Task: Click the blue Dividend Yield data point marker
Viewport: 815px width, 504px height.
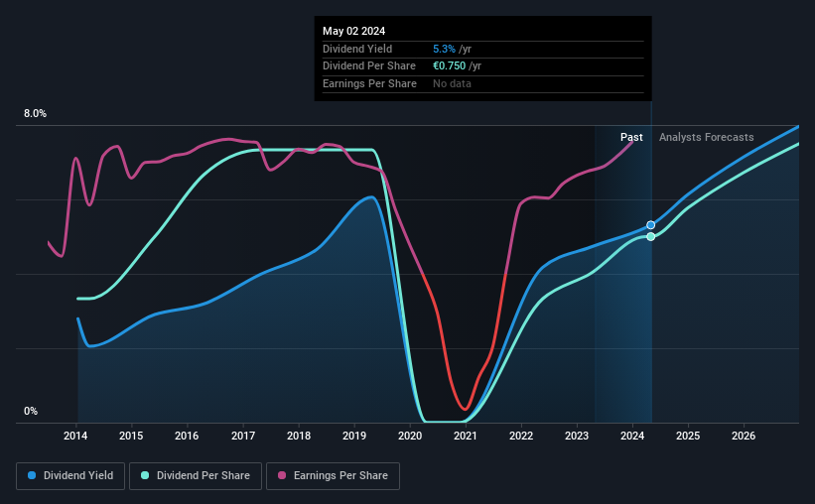Action: [x=651, y=225]
